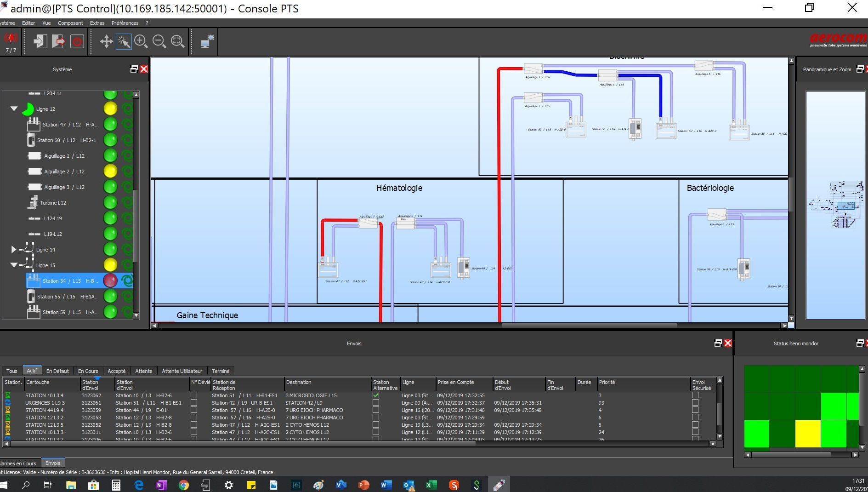Click the zoom out magnifier

click(159, 41)
